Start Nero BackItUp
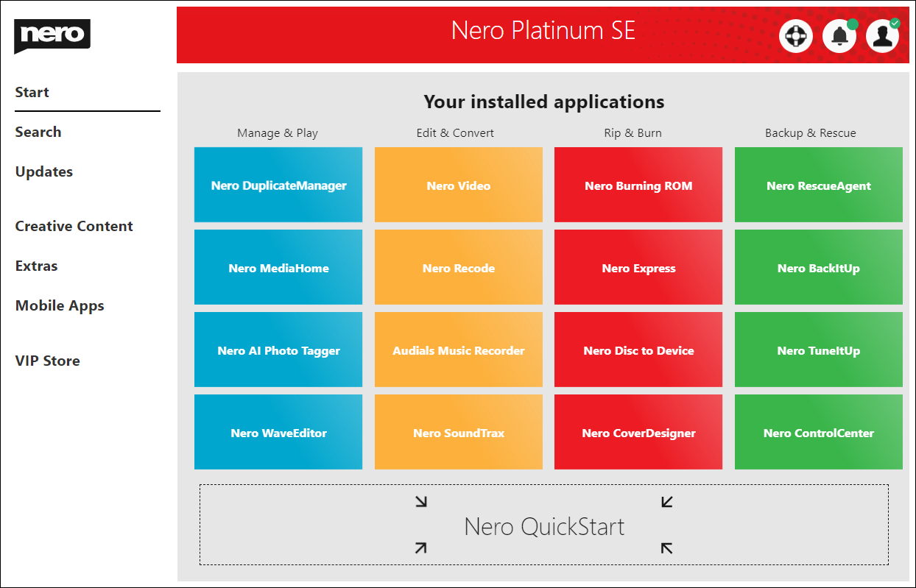Screen dimensions: 916x588 [x=818, y=268]
